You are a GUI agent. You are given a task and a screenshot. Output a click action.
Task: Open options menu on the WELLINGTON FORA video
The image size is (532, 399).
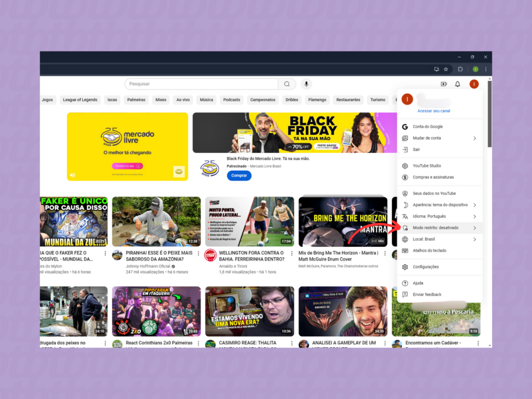click(291, 253)
